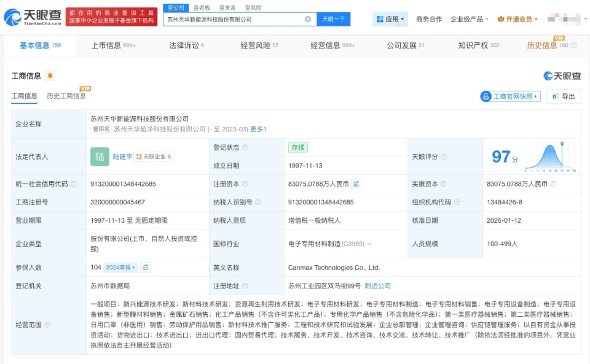Switch to 公司发展 tab
Viewport: 590px width, 364px height.
(x=405, y=45)
